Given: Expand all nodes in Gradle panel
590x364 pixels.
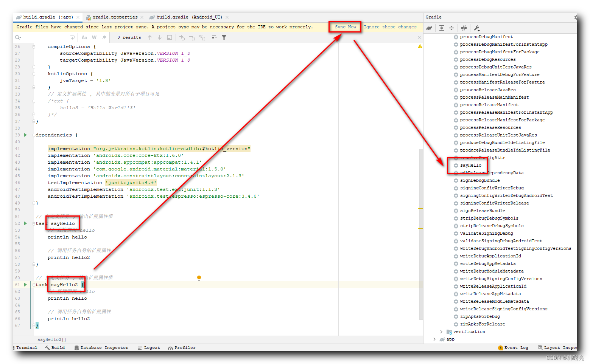Looking at the screenshot, I should click(442, 28).
